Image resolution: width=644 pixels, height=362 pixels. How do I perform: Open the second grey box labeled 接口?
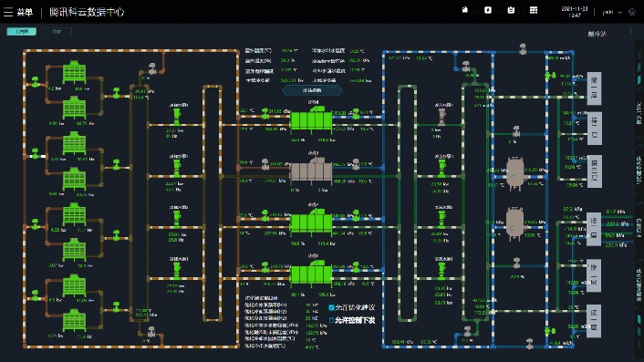pyautogui.click(x=595, y=128)
